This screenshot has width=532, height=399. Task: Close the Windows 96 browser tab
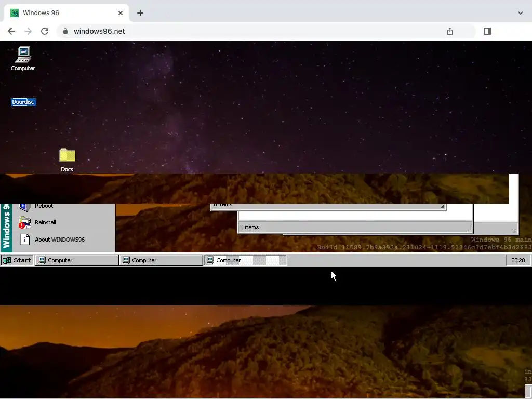121,13
